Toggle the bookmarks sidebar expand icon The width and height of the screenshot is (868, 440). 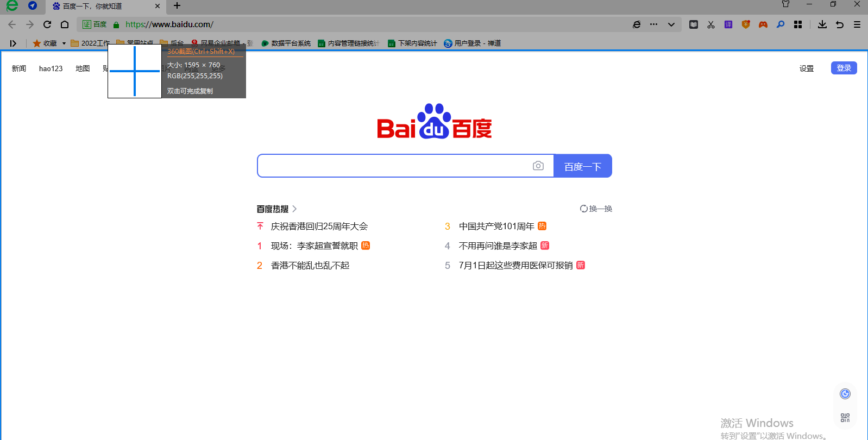13,43
